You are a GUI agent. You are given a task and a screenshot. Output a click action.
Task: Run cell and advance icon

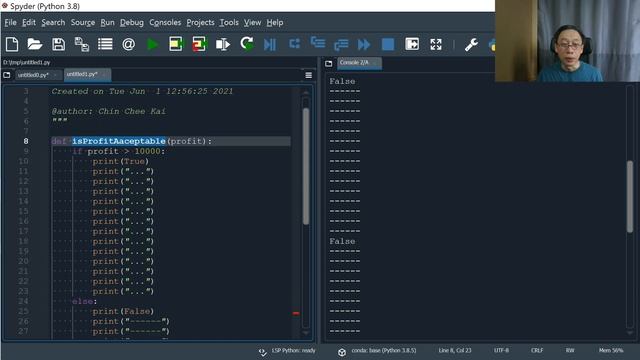tap(199, 44)
